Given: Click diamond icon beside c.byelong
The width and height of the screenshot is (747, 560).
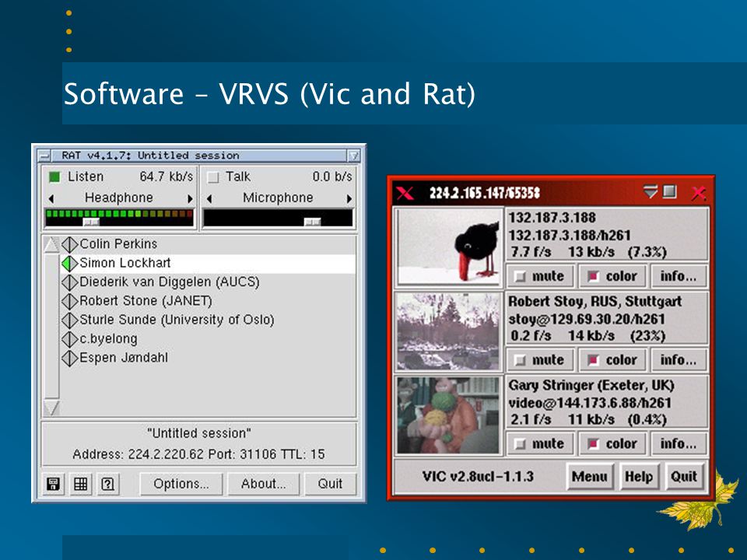Looking at the screenshot, I should (69, 339).
